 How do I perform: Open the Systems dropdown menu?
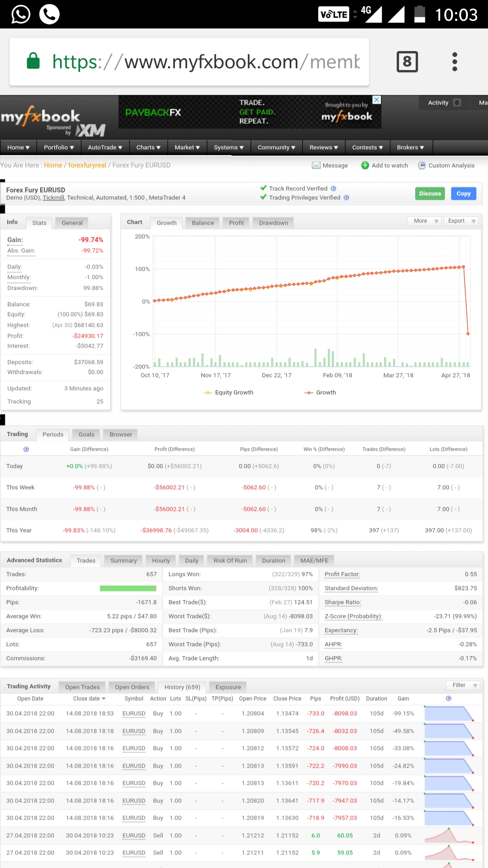coord(229,147)
